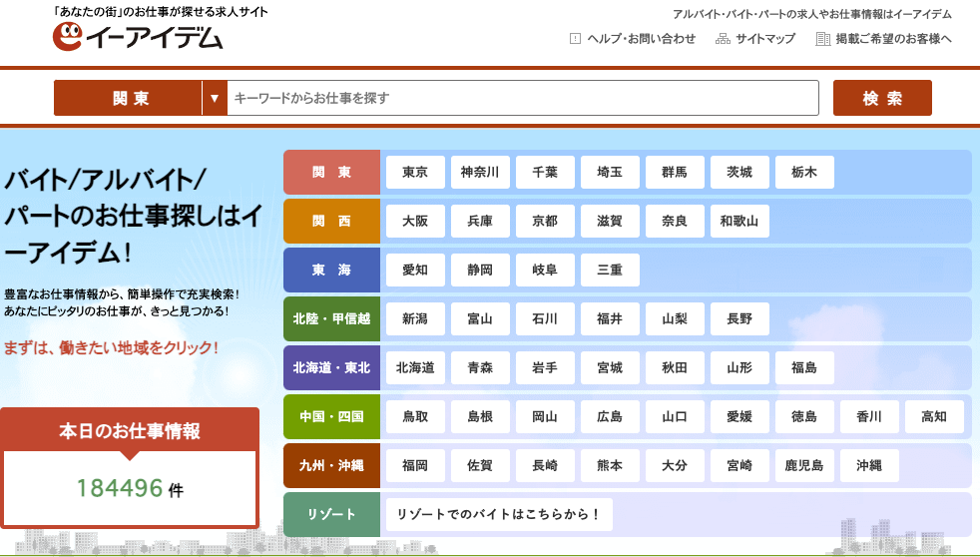This screenshot has height=557, width=980.
Task: Expand the 関東 region dropdown arrow
Action: tap(215, 98)
